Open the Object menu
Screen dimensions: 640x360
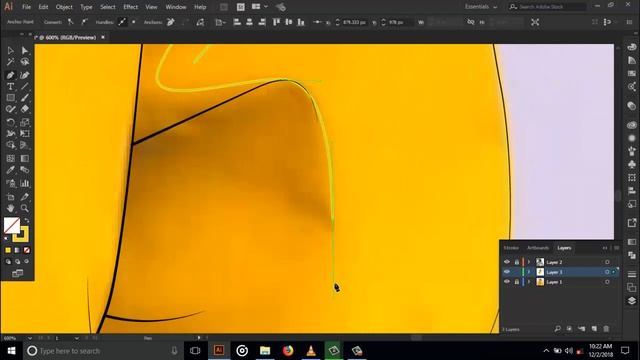pos(64,7)
